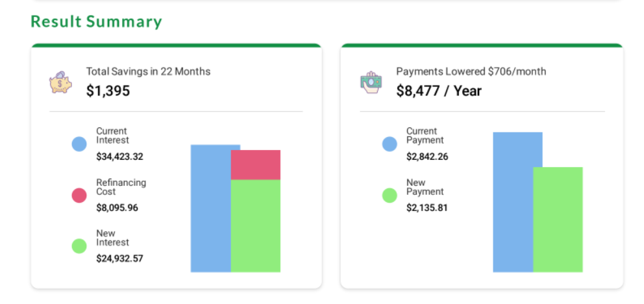644x304 pixels.
Task: Click the green New Payment bar
Action: [558, 220]
